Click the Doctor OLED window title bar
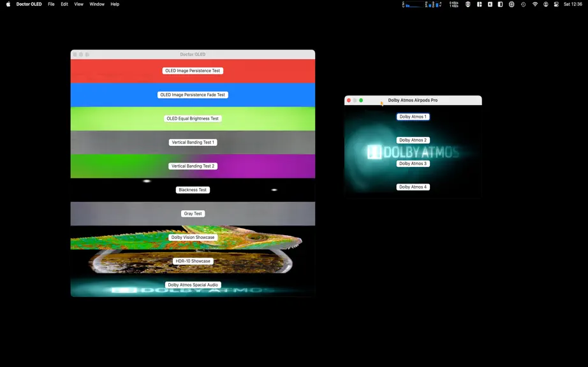 [193, 54]
